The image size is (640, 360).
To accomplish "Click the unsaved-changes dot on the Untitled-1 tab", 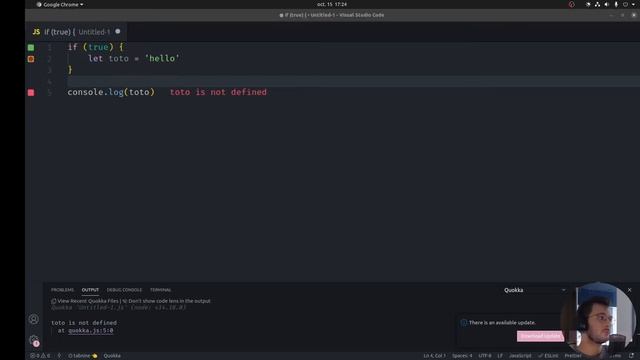I will click(x=118, y=31).
